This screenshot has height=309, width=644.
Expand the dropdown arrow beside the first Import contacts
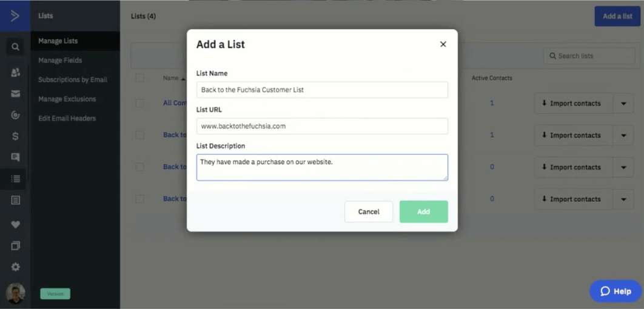623,103
